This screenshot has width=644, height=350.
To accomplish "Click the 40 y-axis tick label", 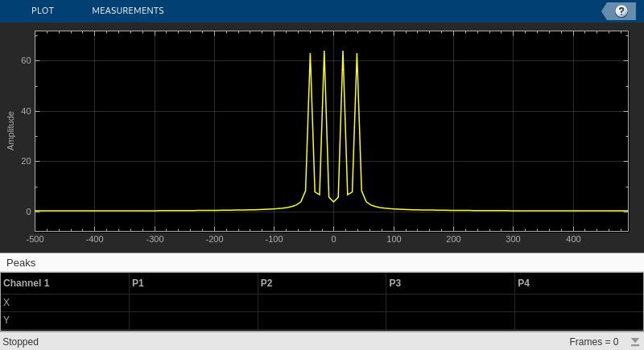I will (26, 111).
